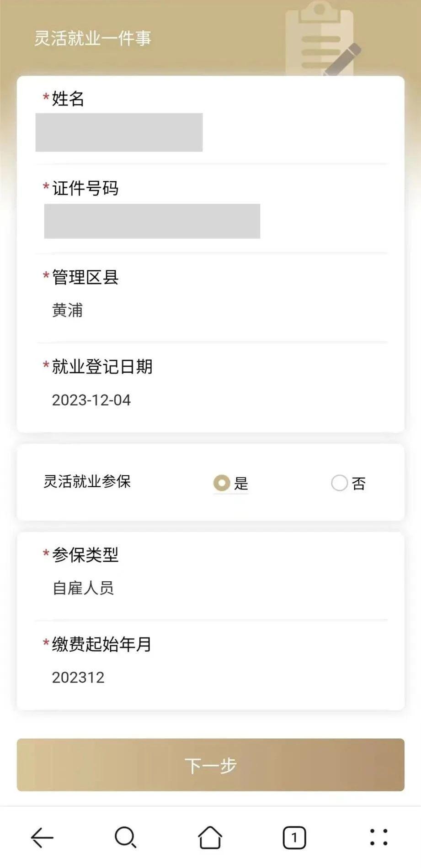
Task: Tap the 缴费起始年月 field label
Action: coord(101,644)
